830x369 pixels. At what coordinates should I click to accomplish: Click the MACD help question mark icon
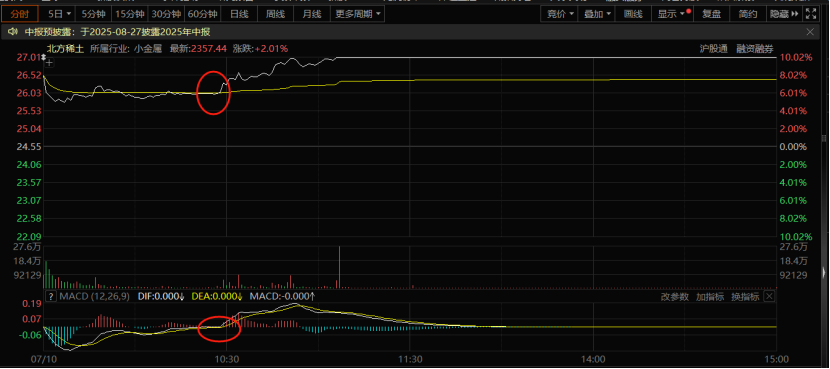pyautogui.click(x=51, y=296)
